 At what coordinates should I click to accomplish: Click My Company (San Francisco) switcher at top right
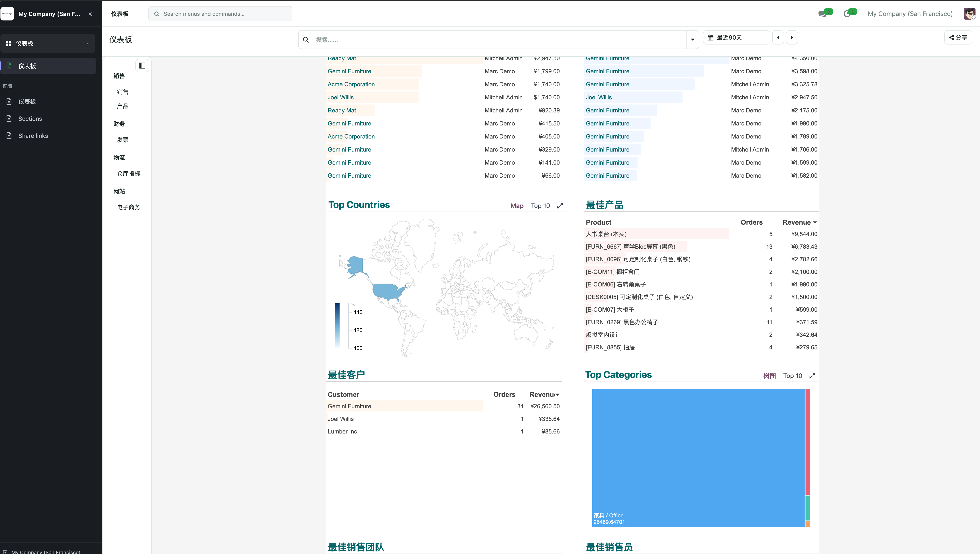pyautogui.click(x=910, y=14)
